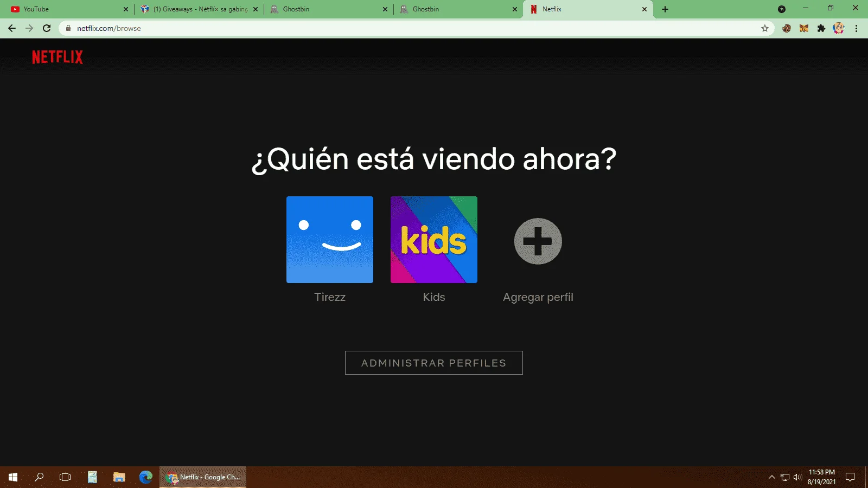868x488 pixels.
Task: Open the Windows Start menu
Action: point(13,477)
